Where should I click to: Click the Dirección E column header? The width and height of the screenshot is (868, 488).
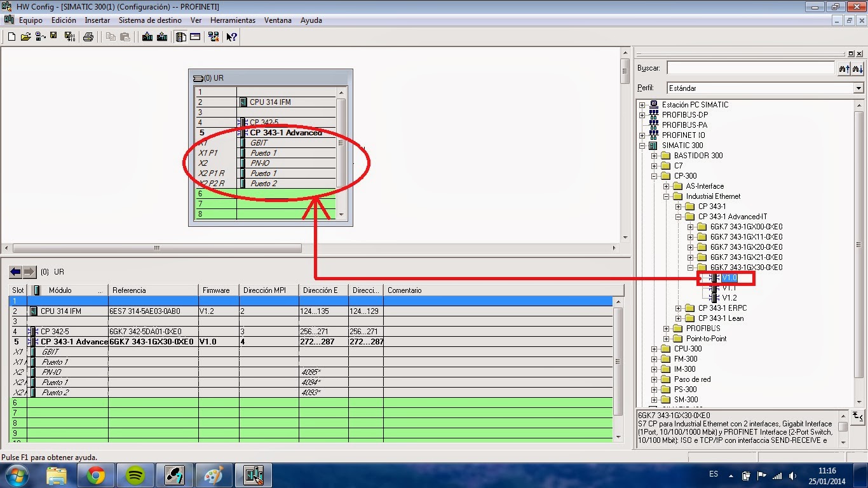coord(323,290)
